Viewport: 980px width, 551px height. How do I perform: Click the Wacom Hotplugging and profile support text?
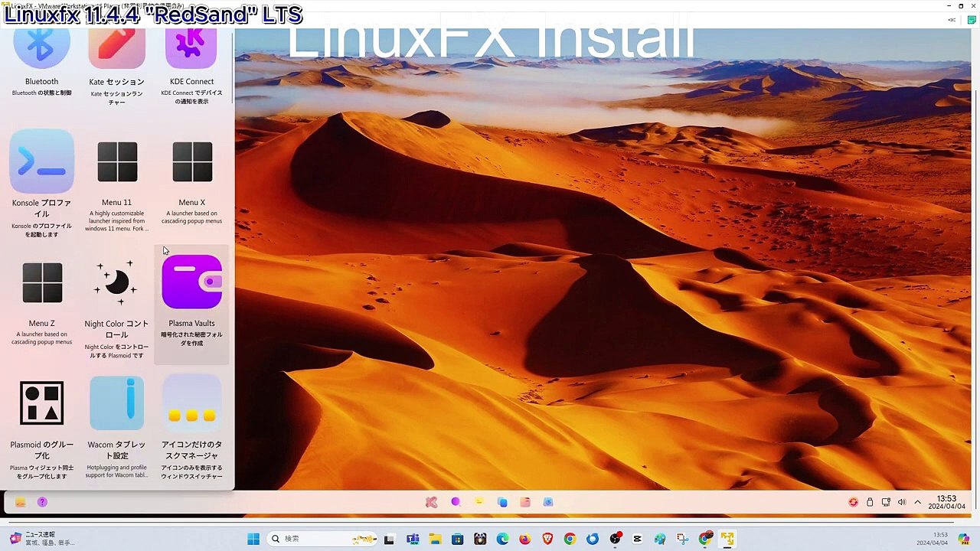point(116,471)
